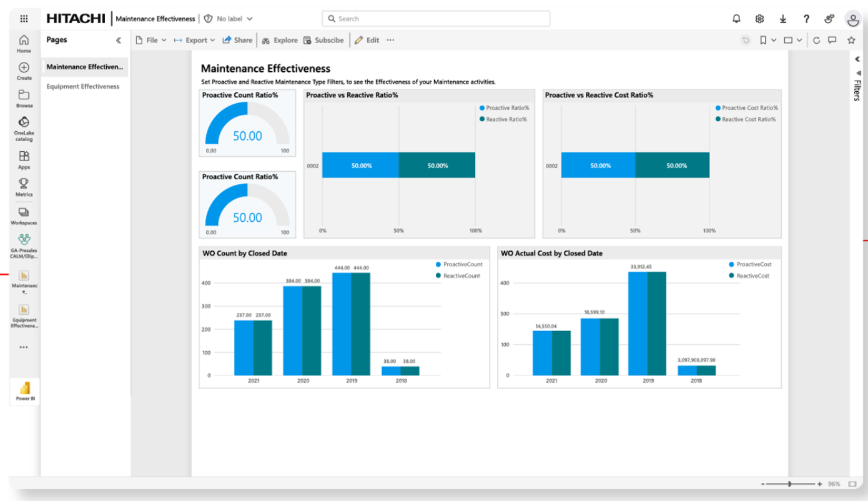Collapse the Pages pane
Screen dimensions: 868x501
pos(119,40)
